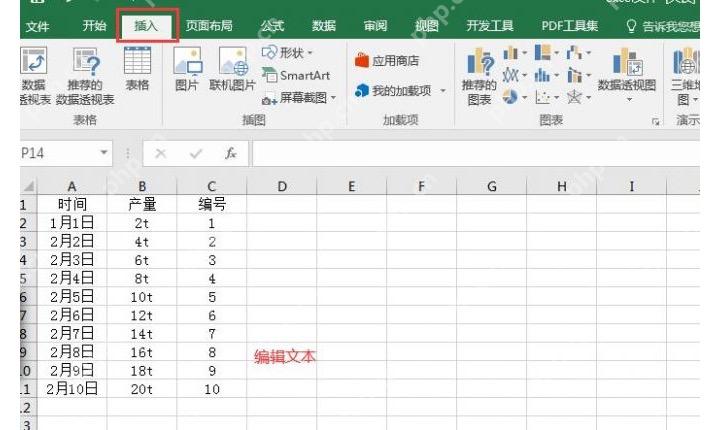
Task: Switch to the 视图 tab
Action: [x=427, y=25]
